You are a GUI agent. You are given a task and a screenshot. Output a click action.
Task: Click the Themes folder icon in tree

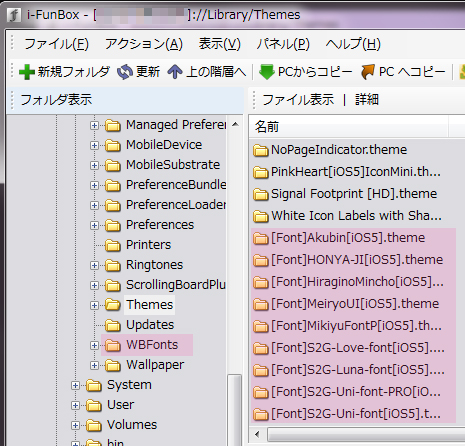(113, 305)
